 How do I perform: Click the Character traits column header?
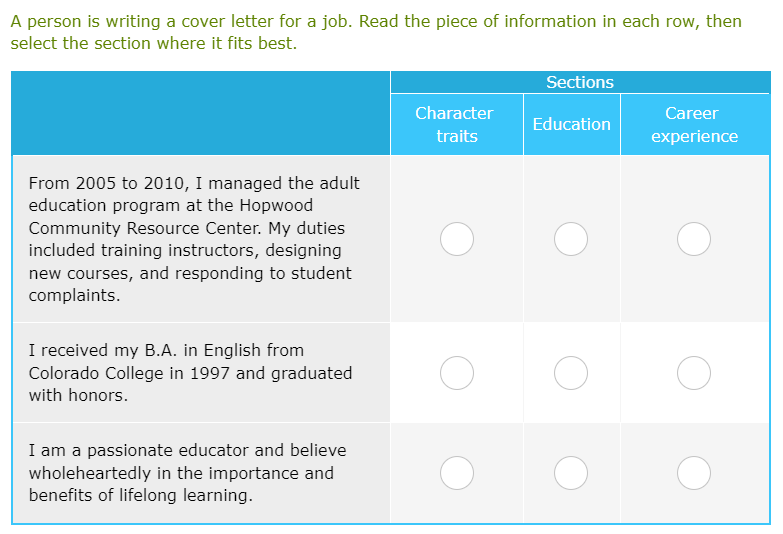point(456,125)
